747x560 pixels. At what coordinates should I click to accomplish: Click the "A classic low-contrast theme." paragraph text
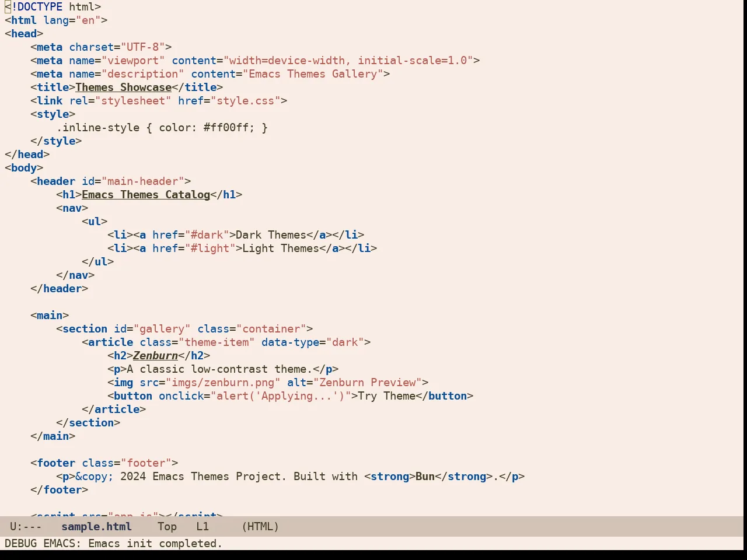click(x=220, y=369)
